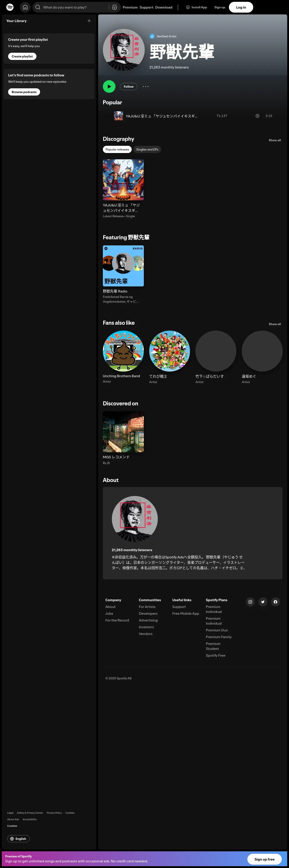Click the Log in button
The height and width of the screenshot is (868, 289).
pos(241,7)
